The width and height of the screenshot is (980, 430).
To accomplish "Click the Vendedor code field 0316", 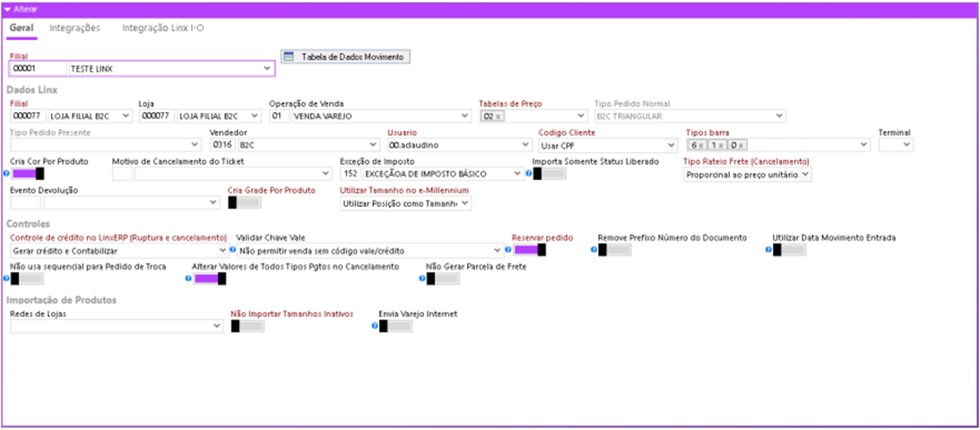I will tap(221, 145).
